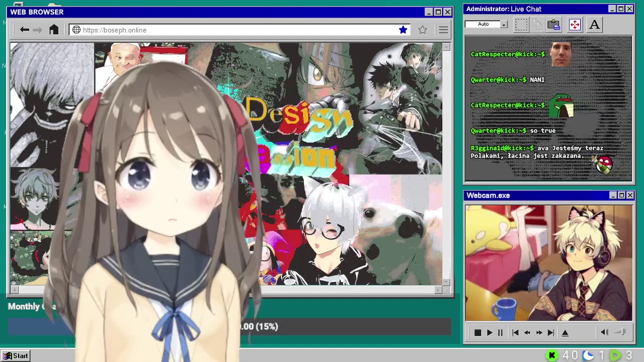This screenshot has height=362, width=644.
Task: Click CatRespecter's face emote in chat
Action: (x=560, y=54)
